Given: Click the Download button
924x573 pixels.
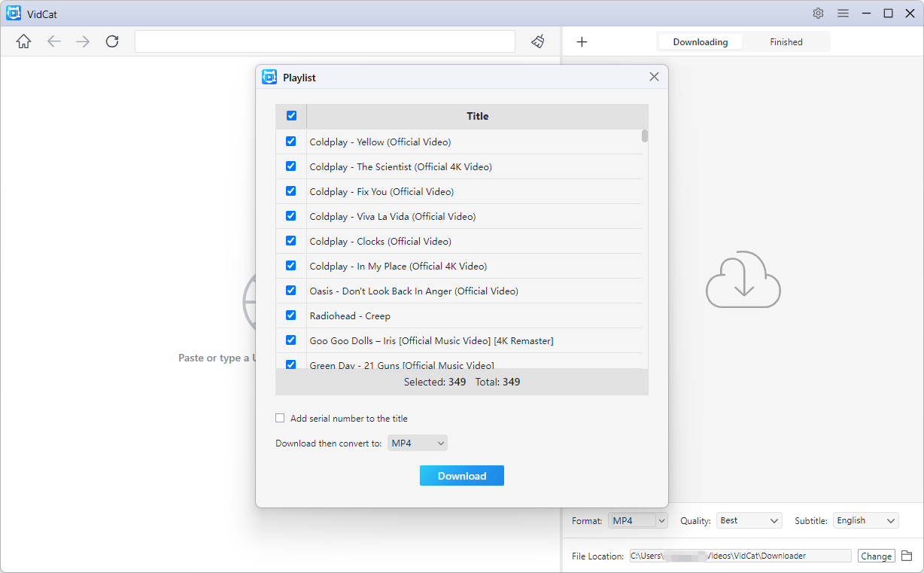Looking at the screenshot, I should pyautogui.click(x=462, y=475).
